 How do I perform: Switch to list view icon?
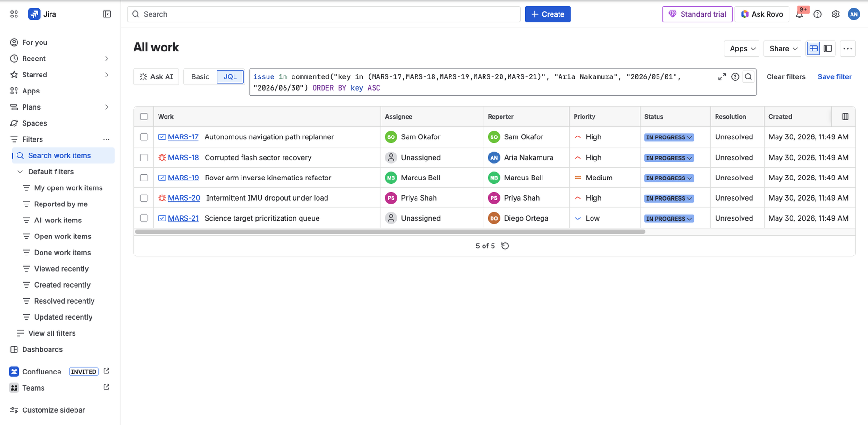point(813,48)
